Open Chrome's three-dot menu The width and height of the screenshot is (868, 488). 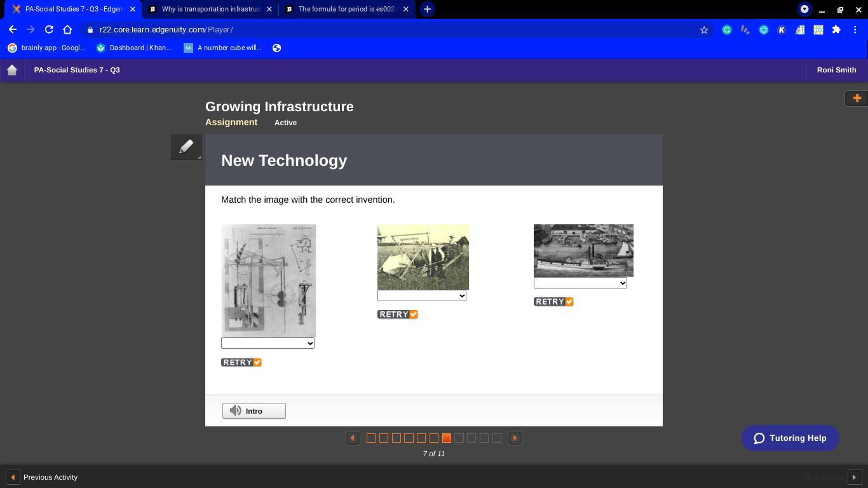[x=855, y=30]
